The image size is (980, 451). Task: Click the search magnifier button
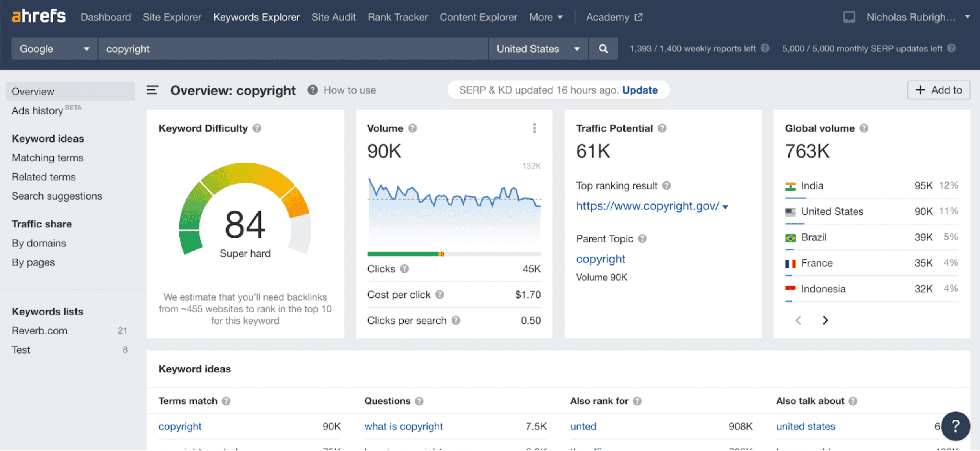click(x=603, y=49)
